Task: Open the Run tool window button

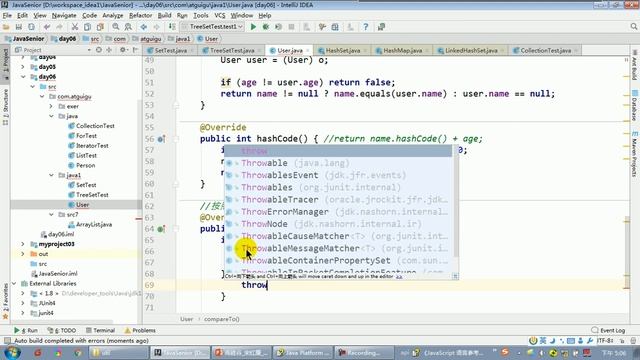Action: click(x=26, y=330)
